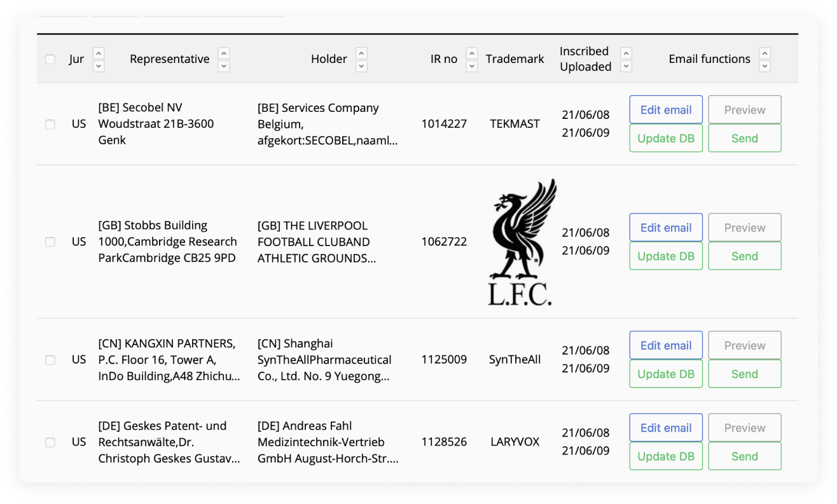Sort Holder column ascending arrow
This screenshot has width=837, height=504.
(x=361, y=53)
